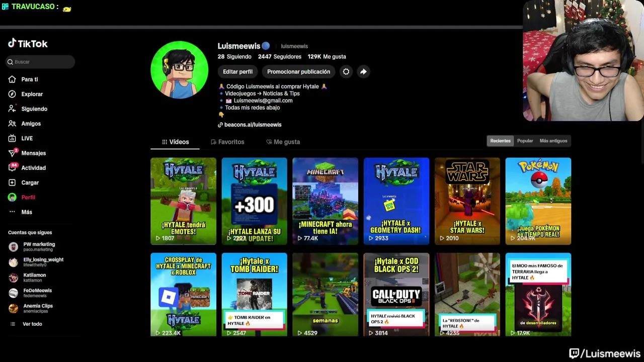The height and width of the screenshot is (362, 644).
Task: Open the Terraria mod más famoso video
Action: pyautogui.click(x=538, y=295)
